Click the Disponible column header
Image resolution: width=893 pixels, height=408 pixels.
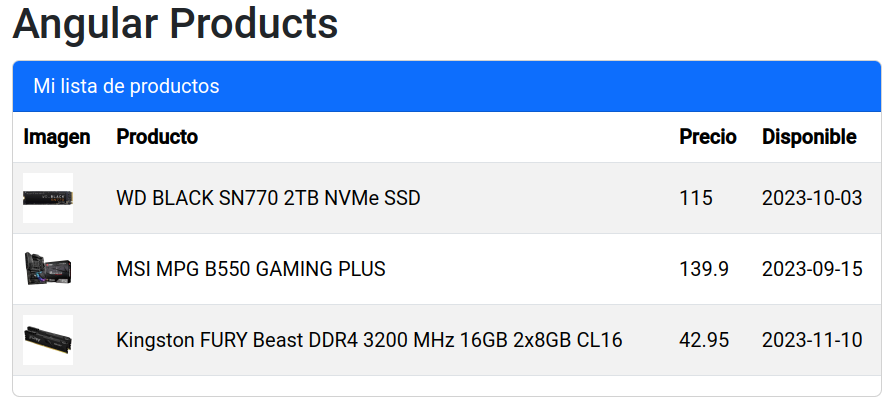809,137
